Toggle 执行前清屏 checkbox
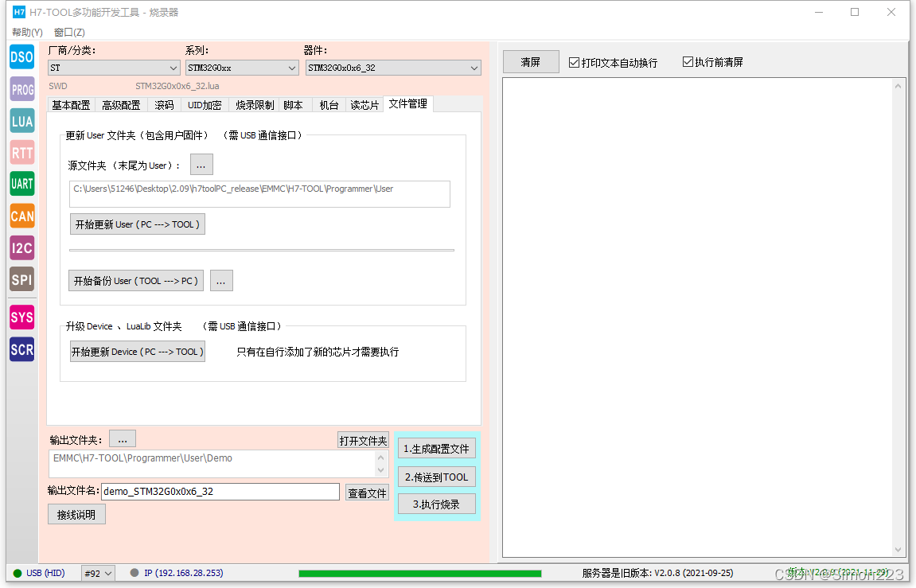Viewport: 916px width, 588px height. [x=688, y=62]
